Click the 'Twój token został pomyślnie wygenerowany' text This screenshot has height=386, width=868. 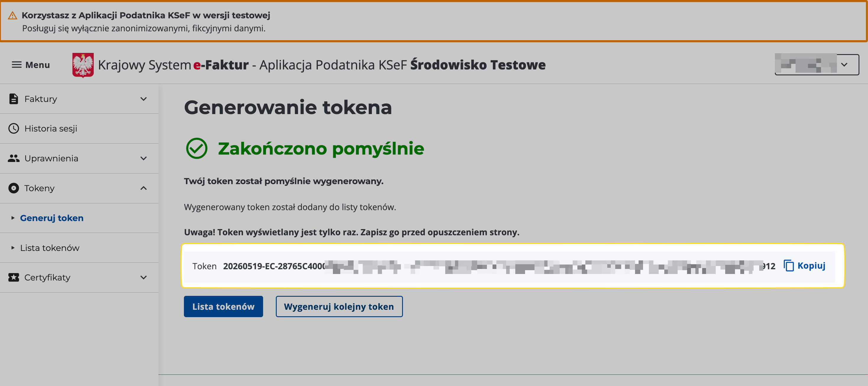click(x=284, y=181)
